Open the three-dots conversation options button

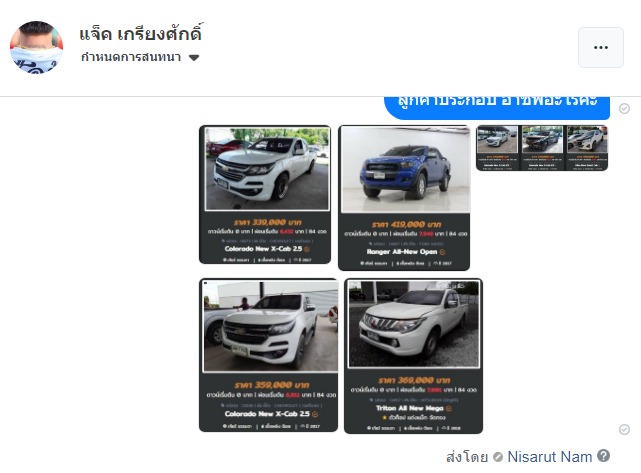(x=601, y=47)
